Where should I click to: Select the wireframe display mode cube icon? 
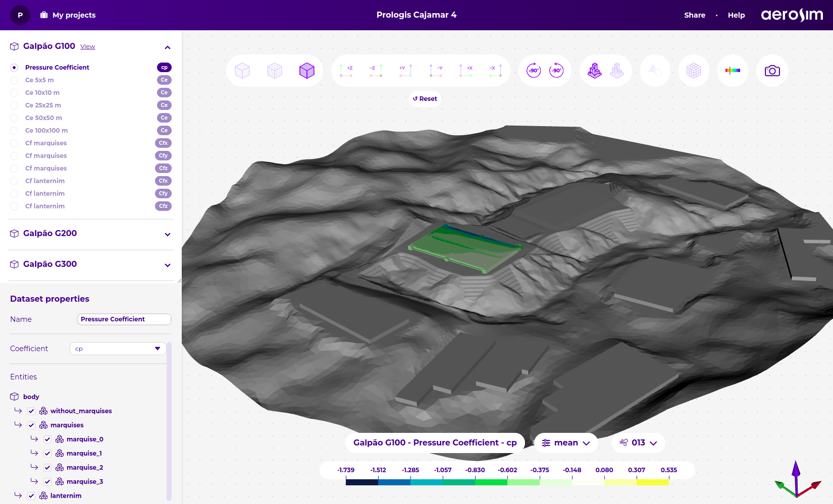[275, 71]
